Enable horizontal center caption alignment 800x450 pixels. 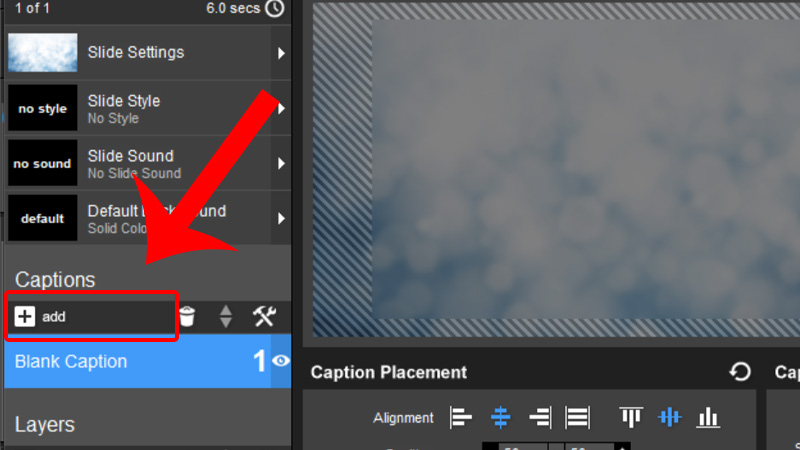[x=501, y=417]
